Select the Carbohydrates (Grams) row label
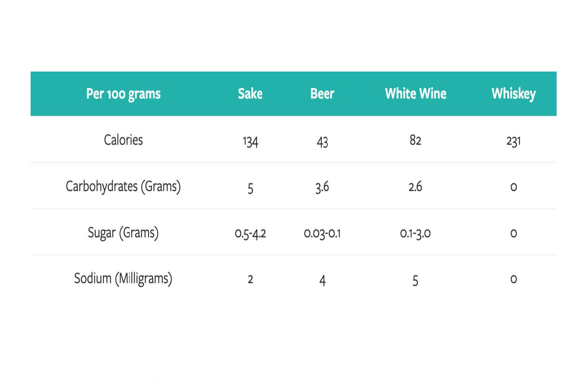Screen dimensions: 588x392 click(123, 186)
